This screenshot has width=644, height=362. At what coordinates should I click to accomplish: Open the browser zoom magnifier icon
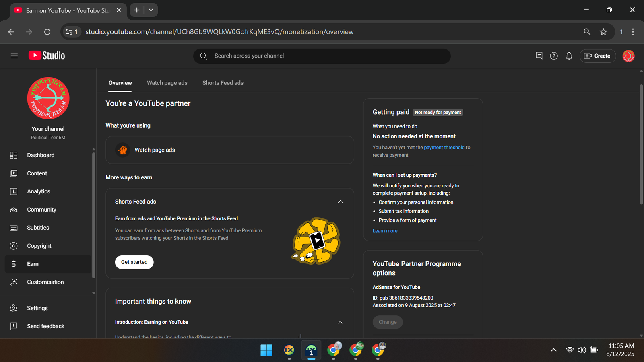point(587,32)
